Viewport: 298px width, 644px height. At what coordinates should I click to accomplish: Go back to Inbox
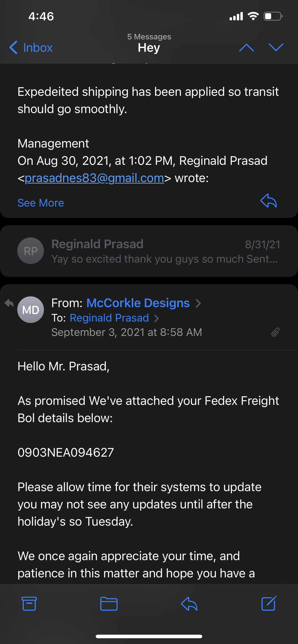coord(31,47)
